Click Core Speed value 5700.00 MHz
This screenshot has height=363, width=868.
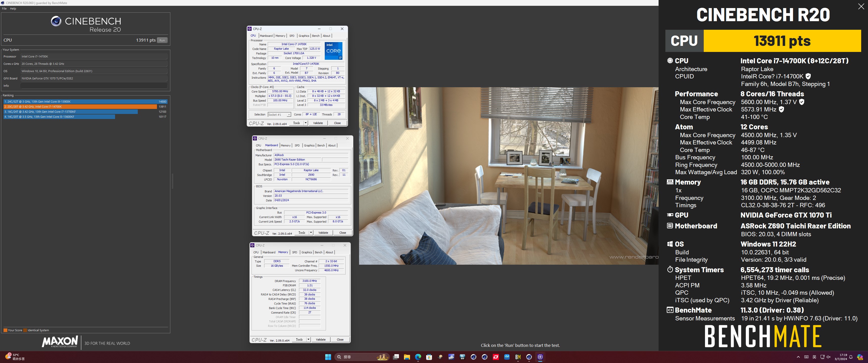[x=280, y=91]
